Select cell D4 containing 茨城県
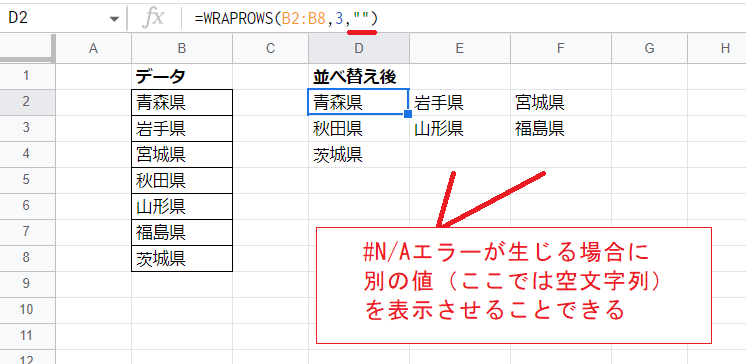Screen dimensions: 746x364 [359, 154]
